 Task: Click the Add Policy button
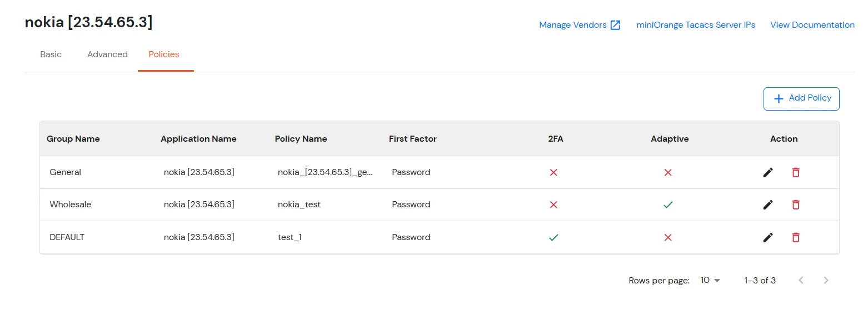801,98
